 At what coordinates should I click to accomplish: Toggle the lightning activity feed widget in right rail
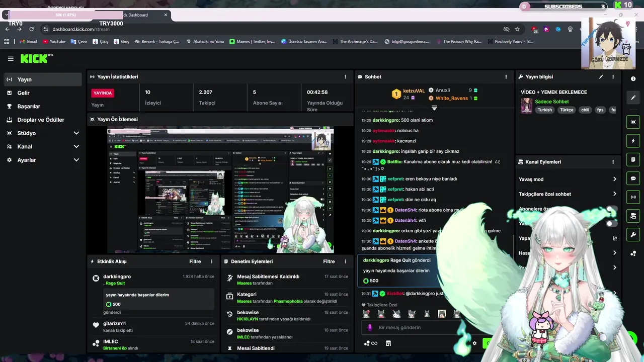(x=633, y=141)
